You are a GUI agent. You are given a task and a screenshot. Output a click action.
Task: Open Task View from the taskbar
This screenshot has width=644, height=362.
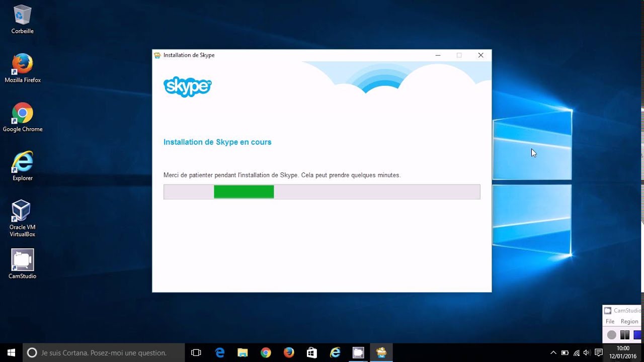pos(196,353)
